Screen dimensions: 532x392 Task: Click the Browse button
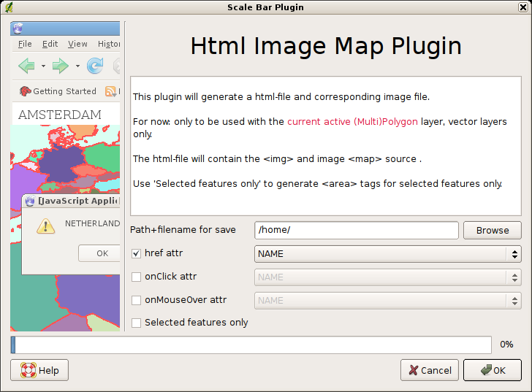pos(492,230)
